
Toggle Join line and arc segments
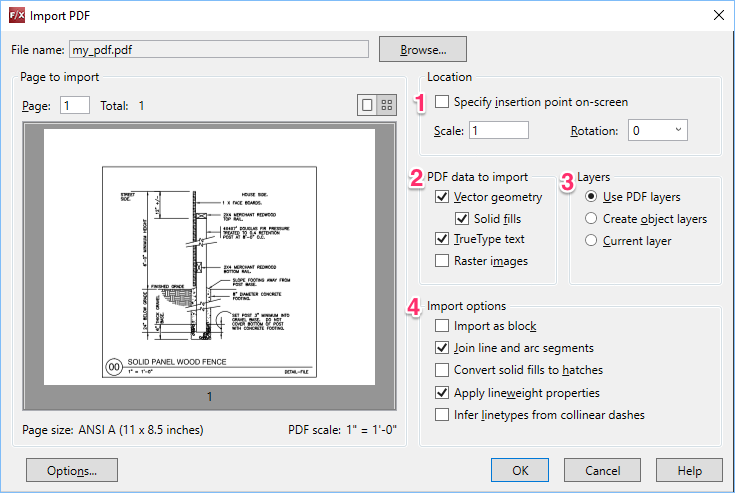[442, 348]
